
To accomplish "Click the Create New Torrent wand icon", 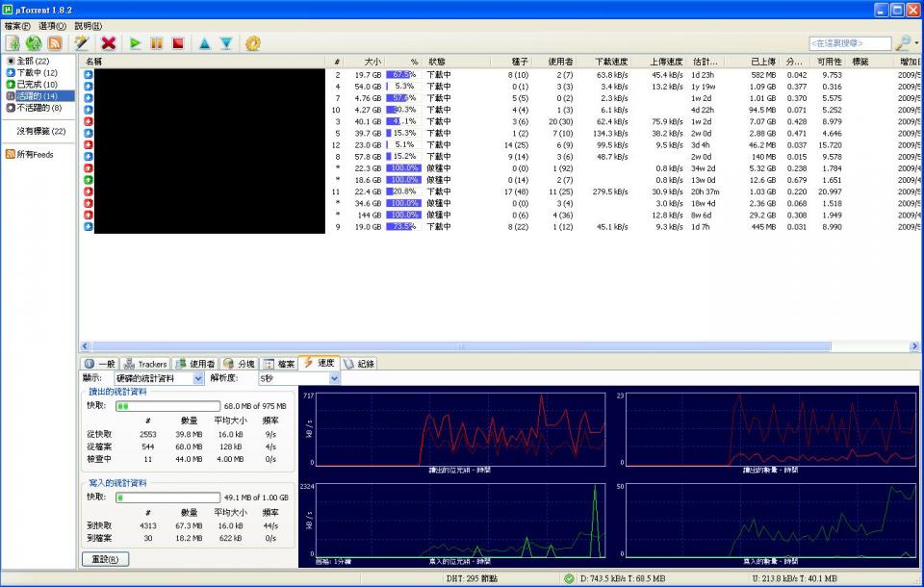I will 82,43.
